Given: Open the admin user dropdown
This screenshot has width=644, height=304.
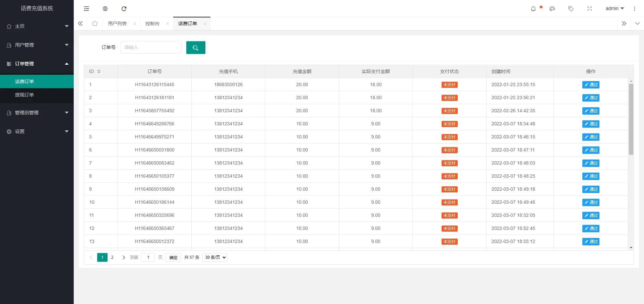Looking at the screenshot, I should 615,8.
